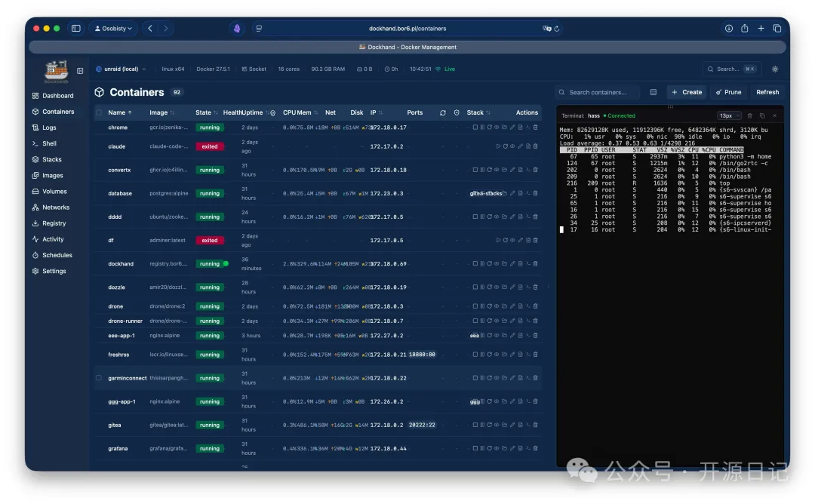Click the Refresh button
Viewport: 815px width, 504px height.
(767, 92)
